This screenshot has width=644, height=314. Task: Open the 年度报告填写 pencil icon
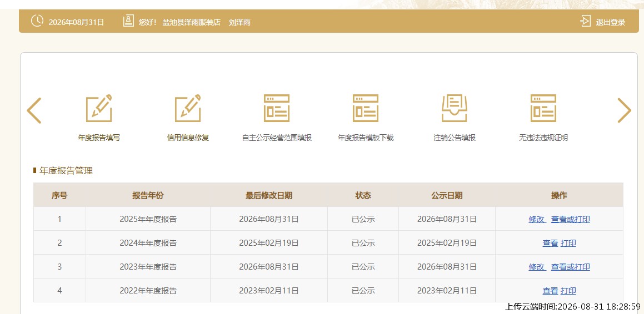pos(99,108)
